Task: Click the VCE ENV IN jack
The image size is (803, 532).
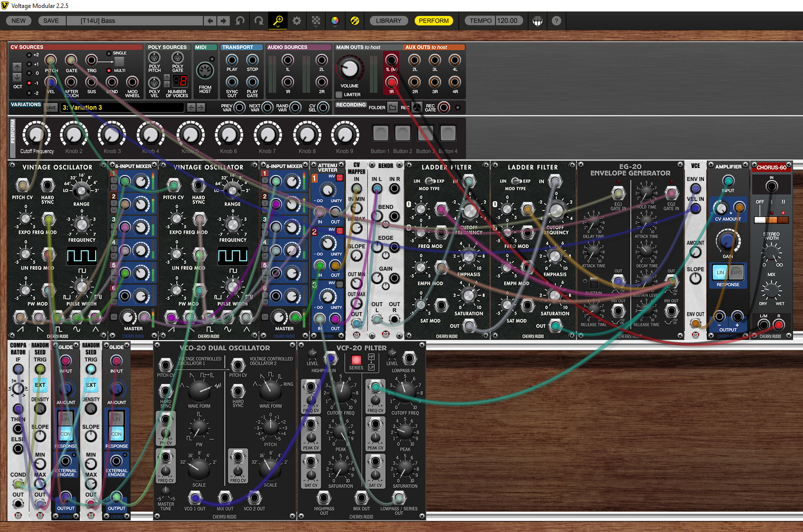Action: (x=695, y=188)
